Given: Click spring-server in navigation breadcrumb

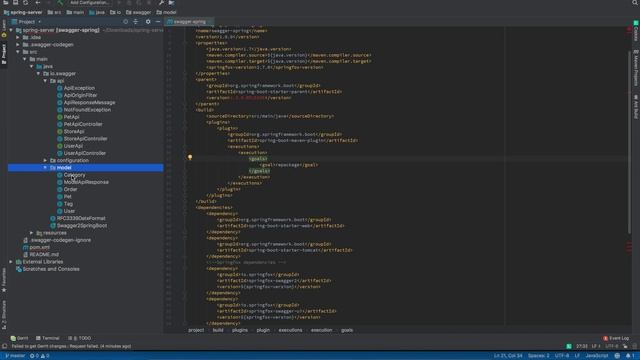Looking at the screenshot, I should tap(23, 12).
